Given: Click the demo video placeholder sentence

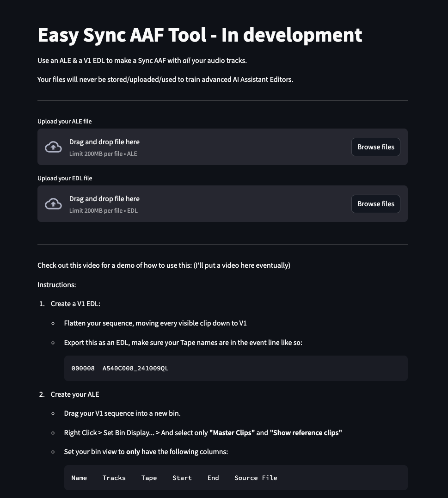Looking at the screenshot, I should (x=164, y=265).
